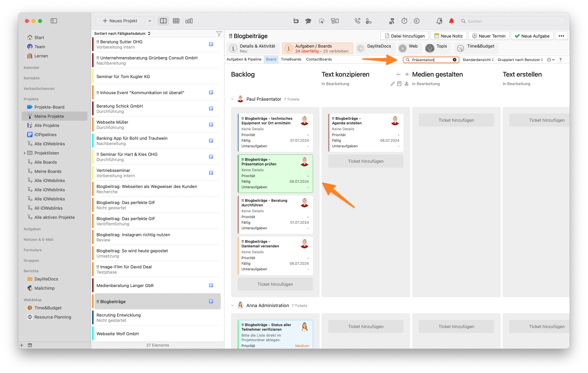
Task: Click the curved back-arrow toolbar icon
Action: tap(296, 21)
